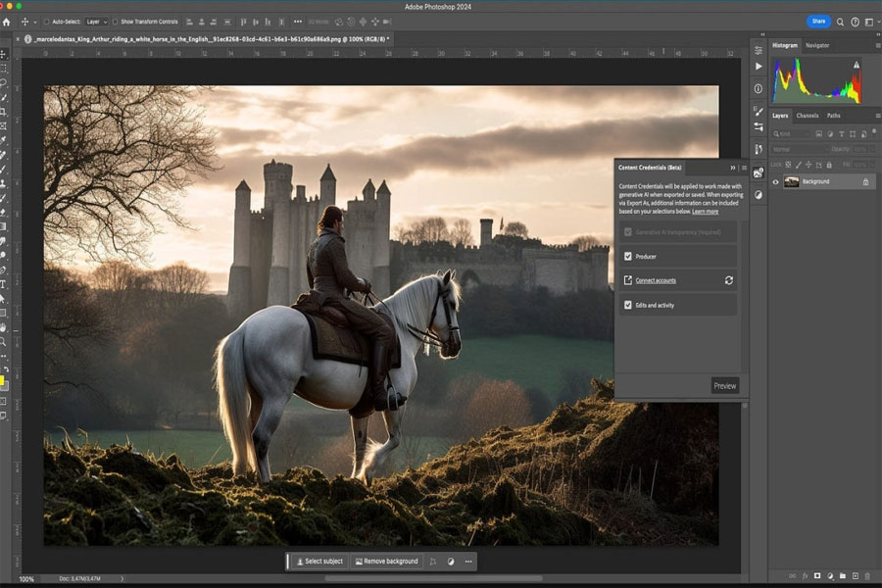Open the Properties info-icon panel
882x588 pixels.
tap(759, 89)
